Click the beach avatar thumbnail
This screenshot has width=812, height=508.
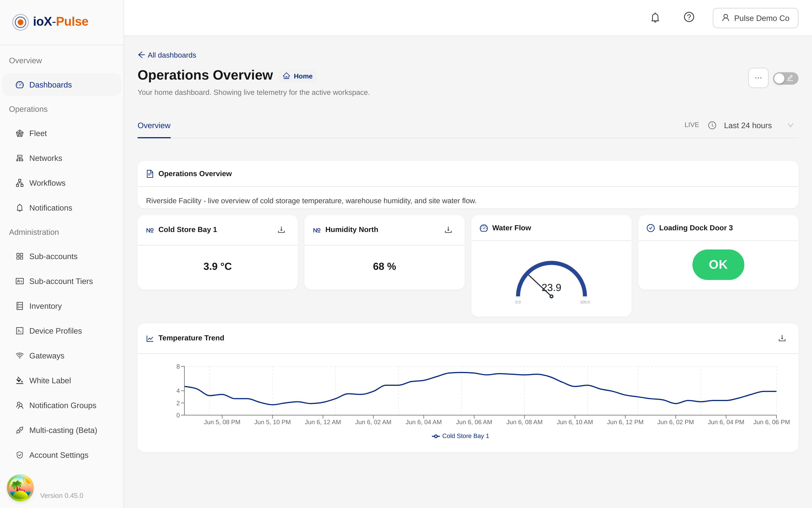pyautogui.click(x=20, y=488)
